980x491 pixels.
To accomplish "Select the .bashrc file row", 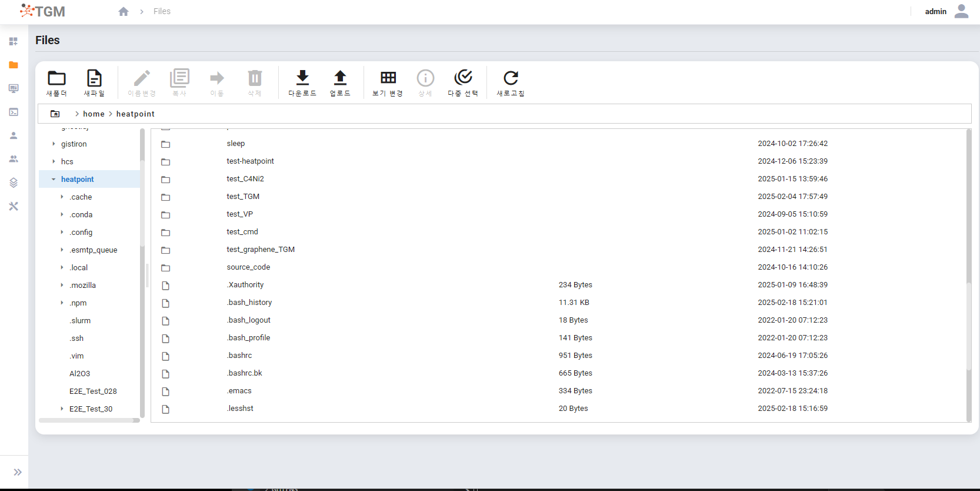I will pyautogui.click(x=239, y=356).
